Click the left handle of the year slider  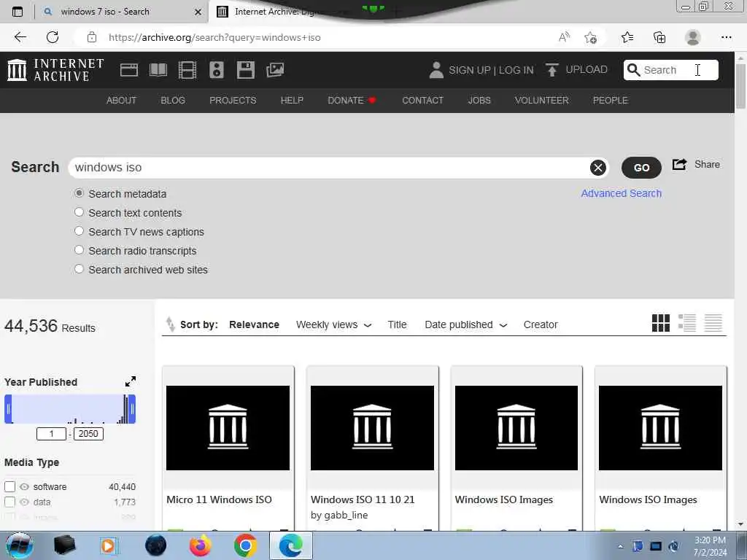[8, 408]
